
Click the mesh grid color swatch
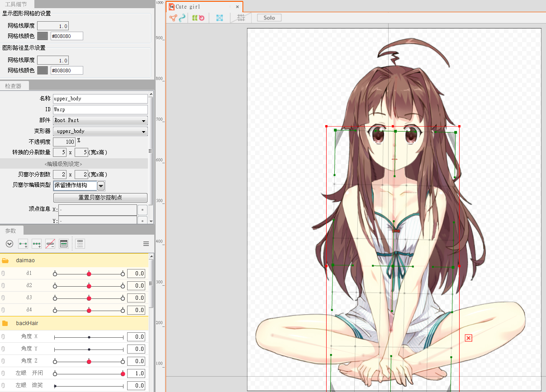coord(43,36)
